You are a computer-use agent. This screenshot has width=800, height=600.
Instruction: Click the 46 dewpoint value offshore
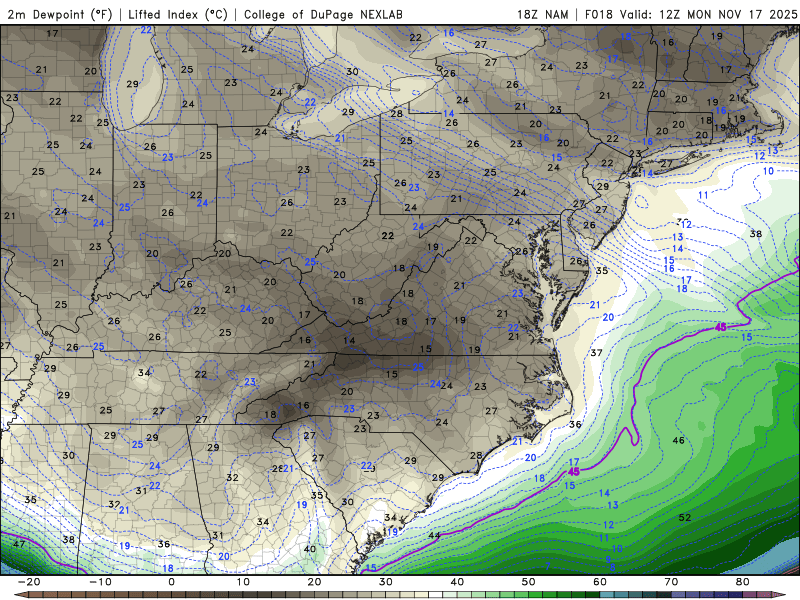pyautogui.click(x=679, y=440)
